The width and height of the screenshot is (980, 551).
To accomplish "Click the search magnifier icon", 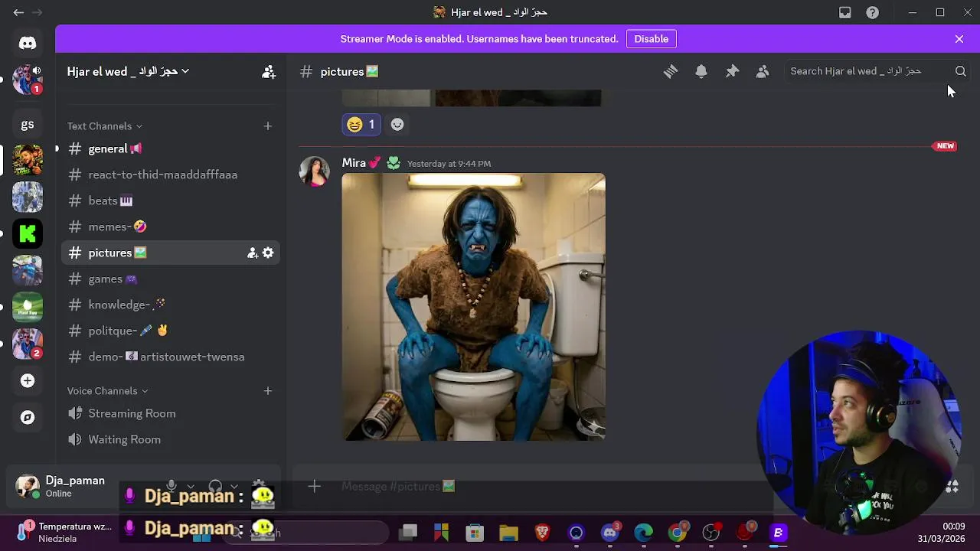I will click(961, 71).
